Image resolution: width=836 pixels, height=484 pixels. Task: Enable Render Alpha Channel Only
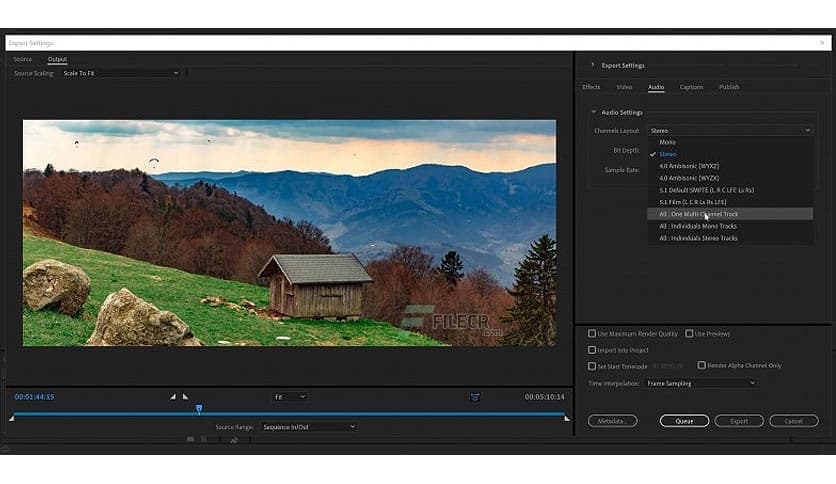pyautogui.click(x=701, y=366)
